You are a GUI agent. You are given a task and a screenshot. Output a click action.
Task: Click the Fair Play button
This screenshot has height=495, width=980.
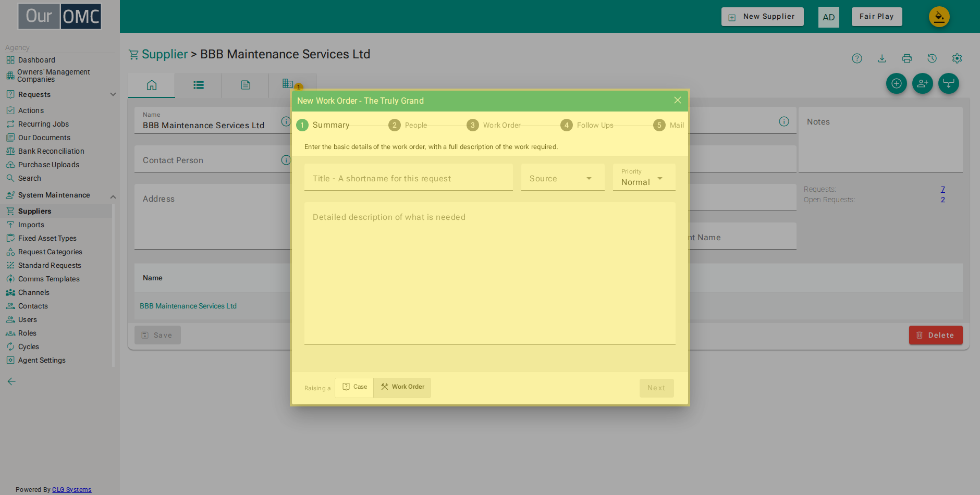pos(877,17)
